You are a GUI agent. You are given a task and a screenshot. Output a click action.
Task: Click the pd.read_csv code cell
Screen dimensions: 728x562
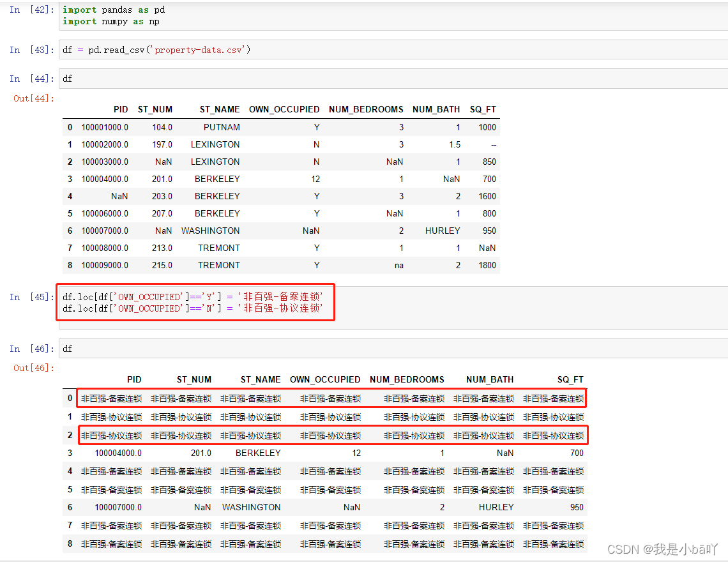click(x=393, y=50)
